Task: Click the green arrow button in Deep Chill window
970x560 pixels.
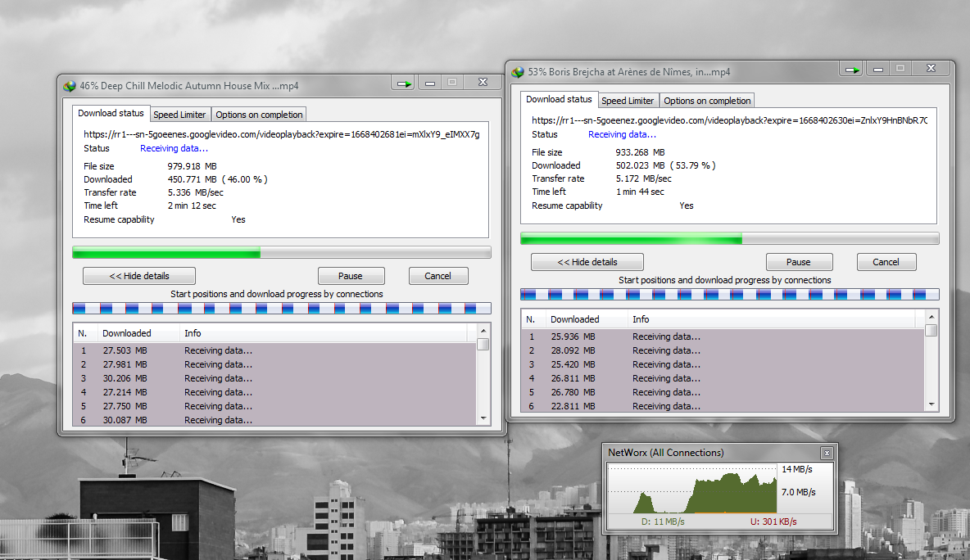Action: click(404, 83)
